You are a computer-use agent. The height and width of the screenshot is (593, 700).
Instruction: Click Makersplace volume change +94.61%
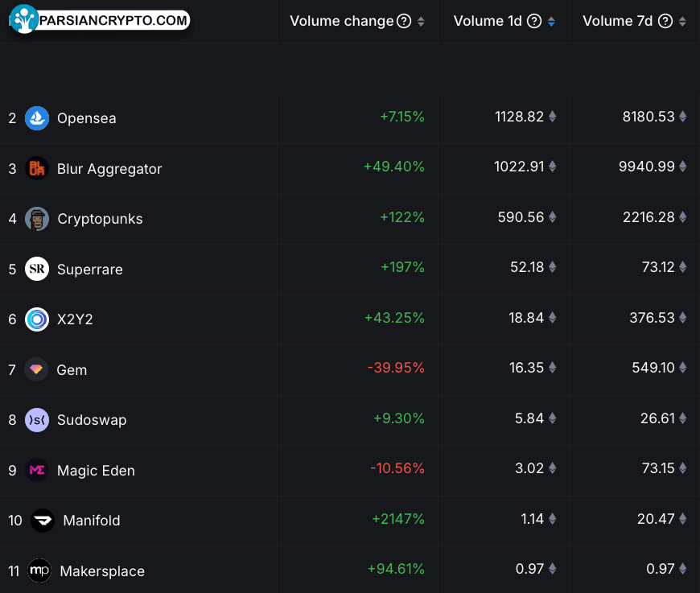click(x=396, y=568)
